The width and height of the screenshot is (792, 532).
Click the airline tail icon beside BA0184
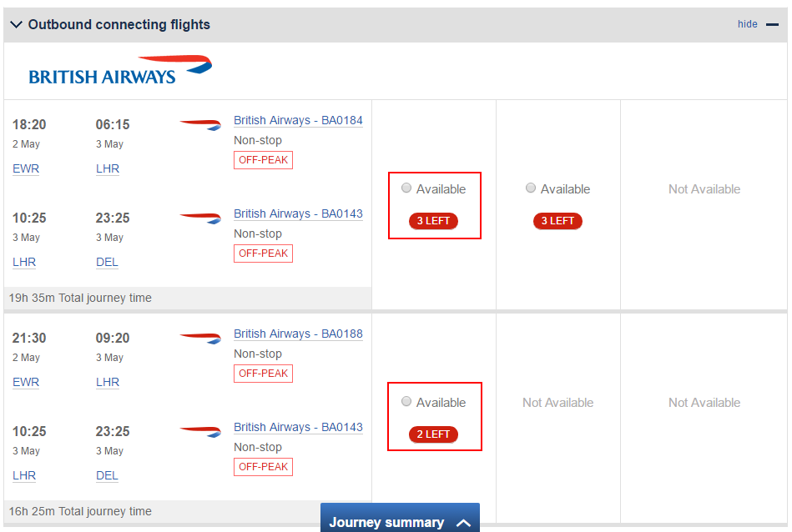pos(200,123)
